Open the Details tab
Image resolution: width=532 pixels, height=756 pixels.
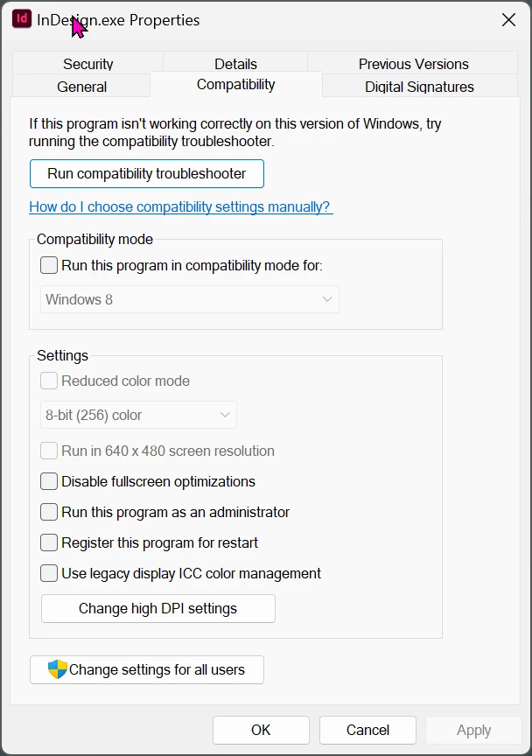click(x=235, y=63)
